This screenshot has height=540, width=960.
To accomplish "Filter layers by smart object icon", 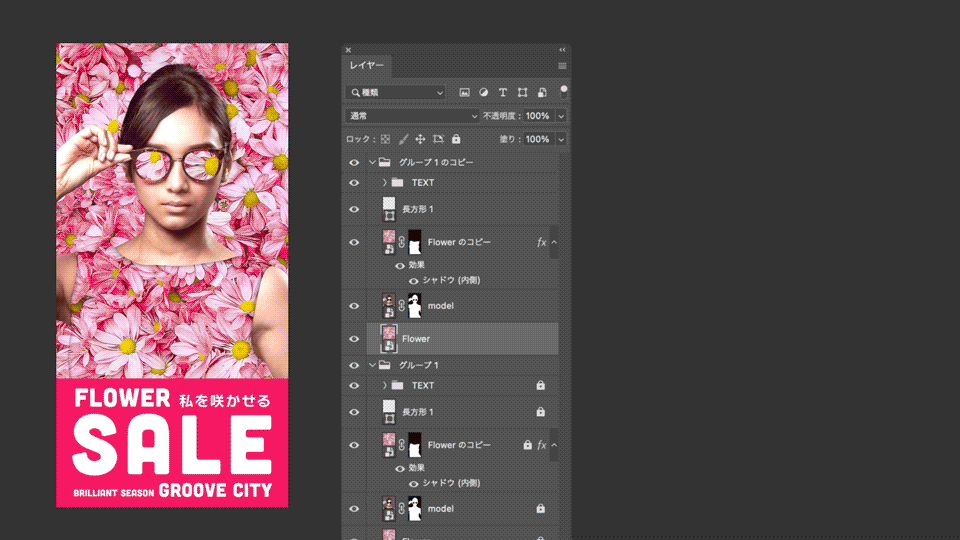I will click(x=542, y=92).
